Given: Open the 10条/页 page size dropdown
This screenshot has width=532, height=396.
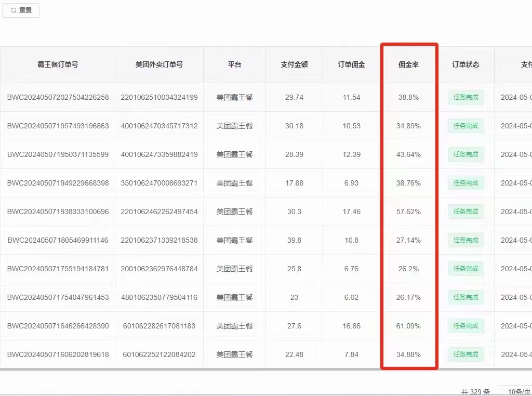Looking at the screenshot, I should 514,391.
